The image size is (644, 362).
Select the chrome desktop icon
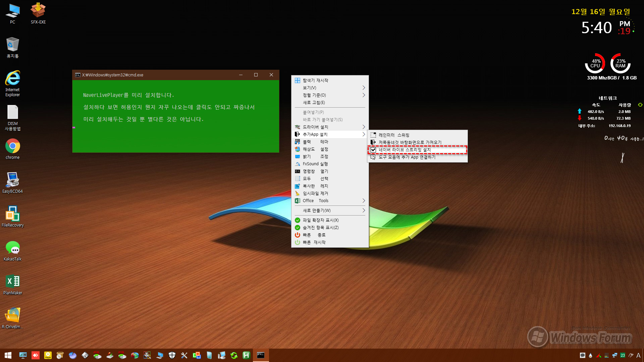[x=12, y=149]
